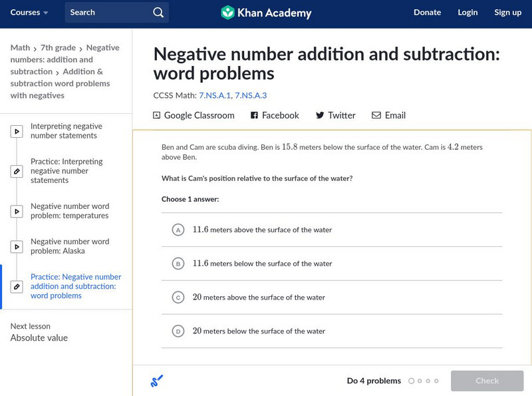Pick answer D: 20 meters below

point(178,331)
